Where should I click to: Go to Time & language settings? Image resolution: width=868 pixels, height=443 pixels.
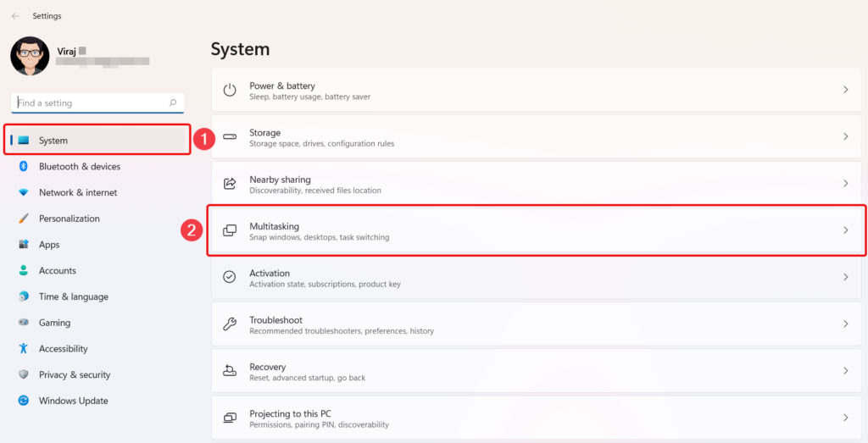pos(73,296)
